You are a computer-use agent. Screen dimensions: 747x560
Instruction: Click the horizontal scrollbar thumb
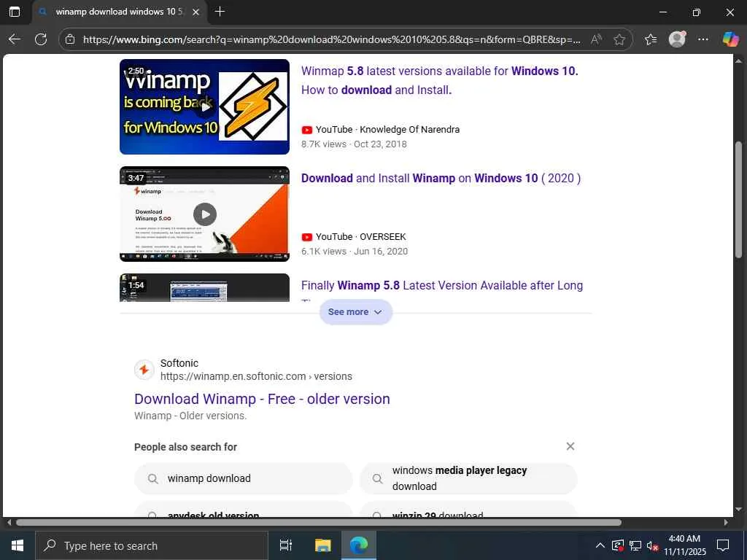point(319,522)
